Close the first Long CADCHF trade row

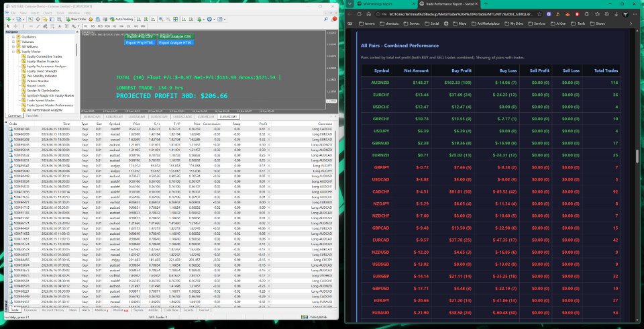click(269, 129)
